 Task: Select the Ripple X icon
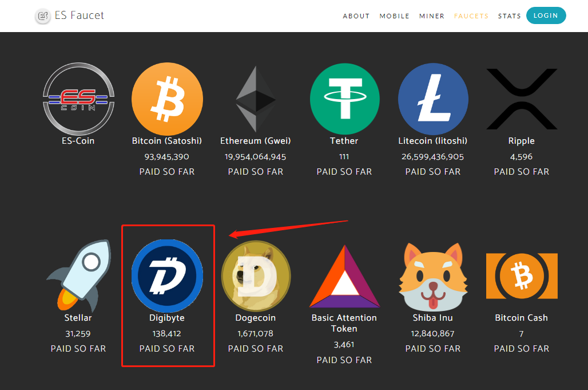[x=522, y=99]
